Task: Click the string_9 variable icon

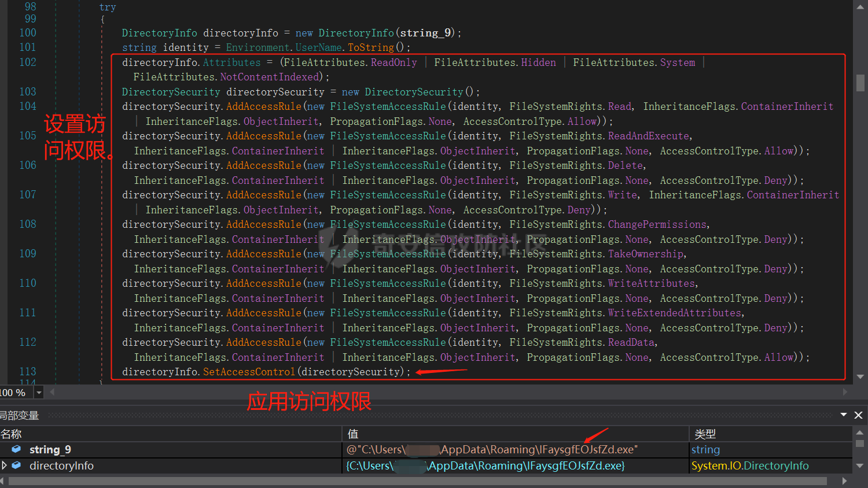Action: (17, 449)
